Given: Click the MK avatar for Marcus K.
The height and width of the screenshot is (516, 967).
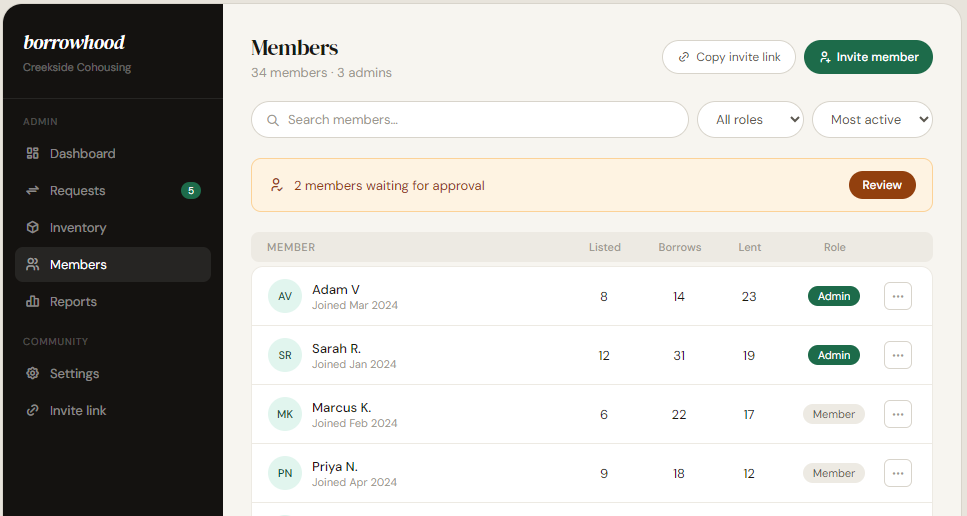Looking at the screenshot, I should coord(285,414).
